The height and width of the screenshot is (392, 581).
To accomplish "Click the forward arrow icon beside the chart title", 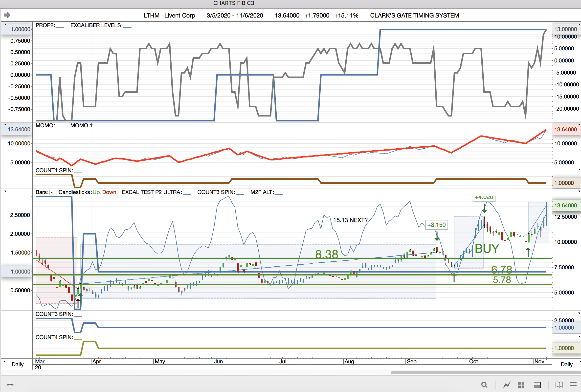I will pyautogui.click(x=7, y=15).
